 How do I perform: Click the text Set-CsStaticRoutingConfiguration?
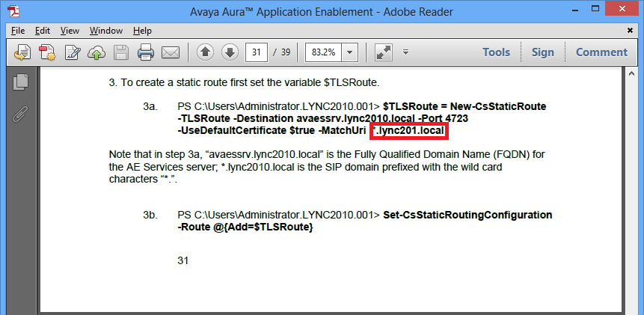click(x=467, y=215)
